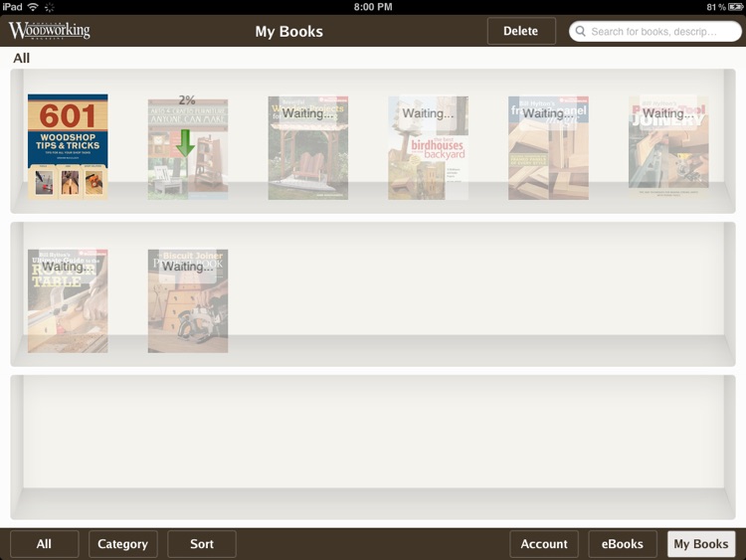Tap the magnifying glass search icon

point(581,32)
